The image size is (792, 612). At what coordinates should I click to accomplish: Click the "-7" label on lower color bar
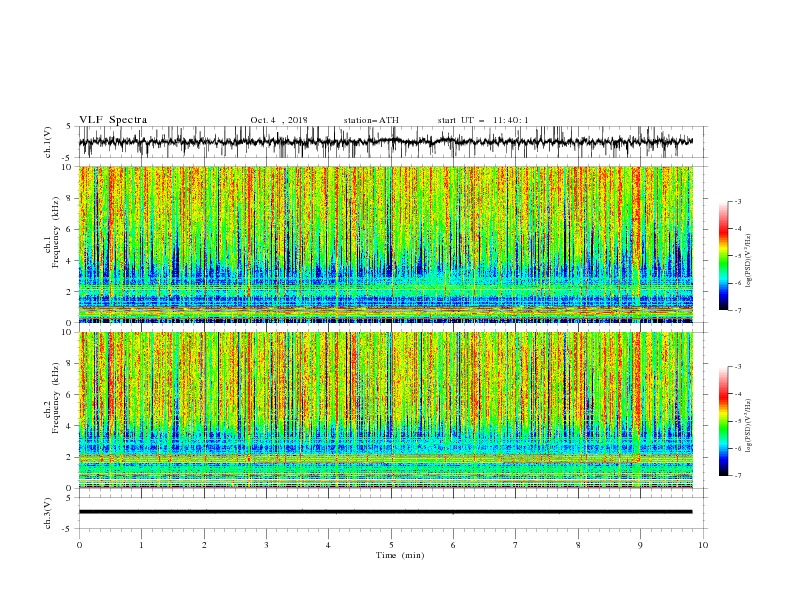tap(738, 476)
